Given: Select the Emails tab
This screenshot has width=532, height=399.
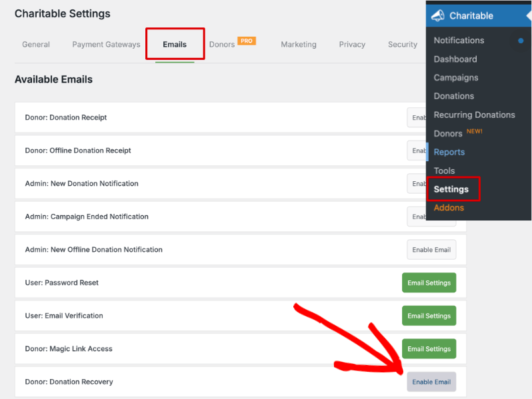Looking at the screenshot, I should [x=175, y=45].
